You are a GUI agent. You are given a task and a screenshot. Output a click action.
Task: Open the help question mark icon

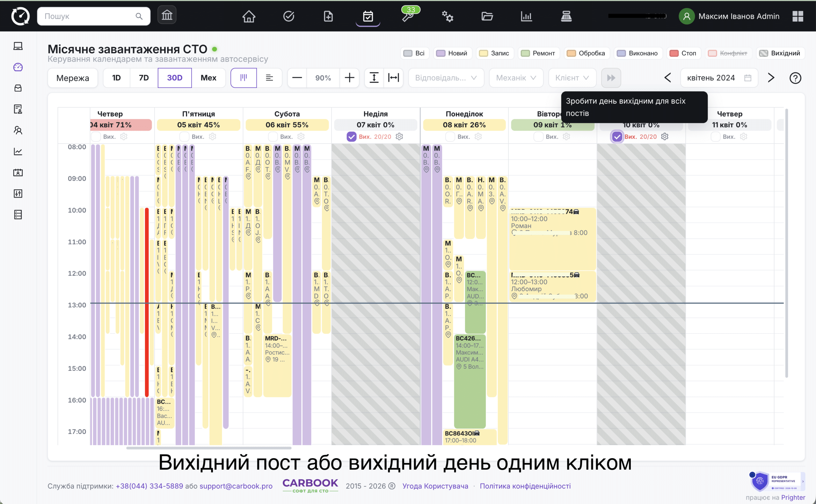(795, 78)
